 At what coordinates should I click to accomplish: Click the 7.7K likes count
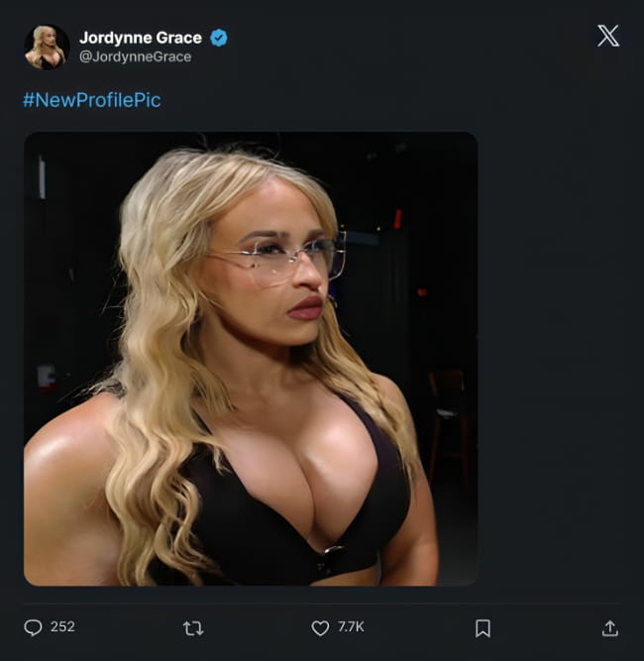351,627
